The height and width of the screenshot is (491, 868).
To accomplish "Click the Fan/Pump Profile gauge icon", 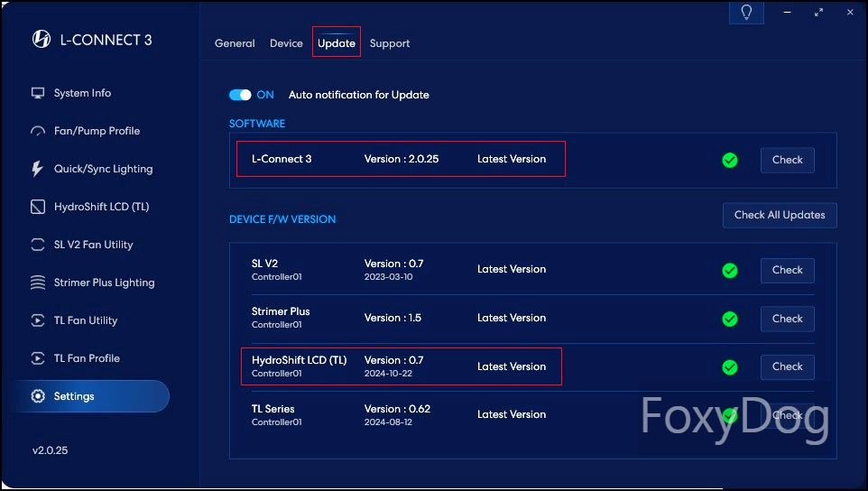I will [38, 131].
